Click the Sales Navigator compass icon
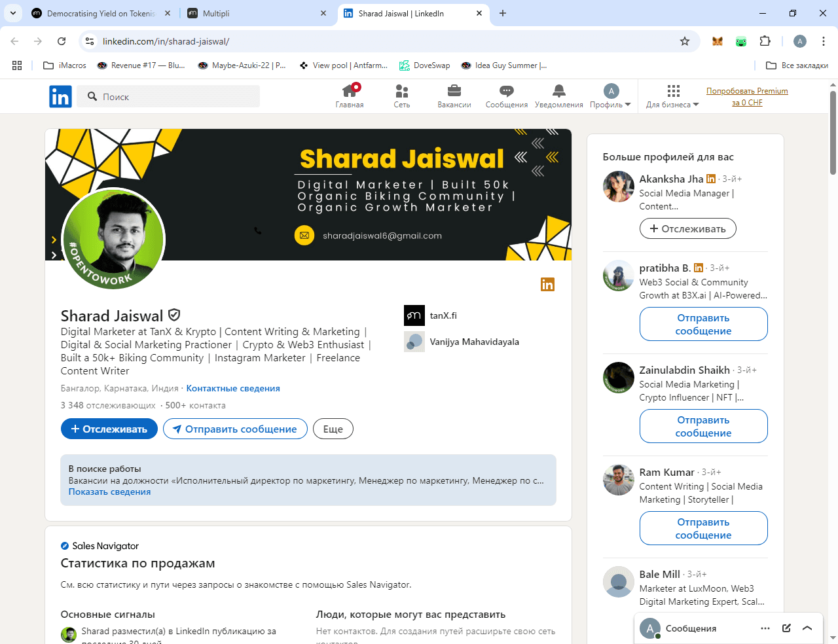This screenshot has width=838, height=644. pyautogui.click(x=65, y=546)
